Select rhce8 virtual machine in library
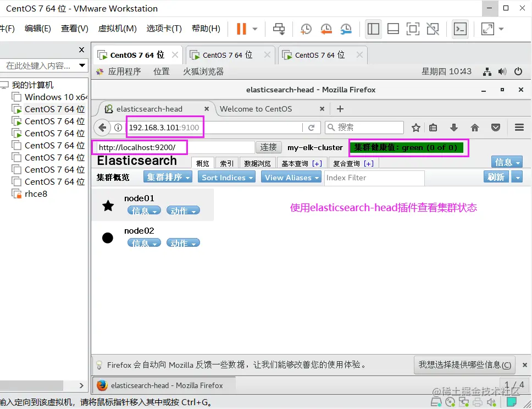The height and width of the screenshot is (409, 532). tap(30, 194)
